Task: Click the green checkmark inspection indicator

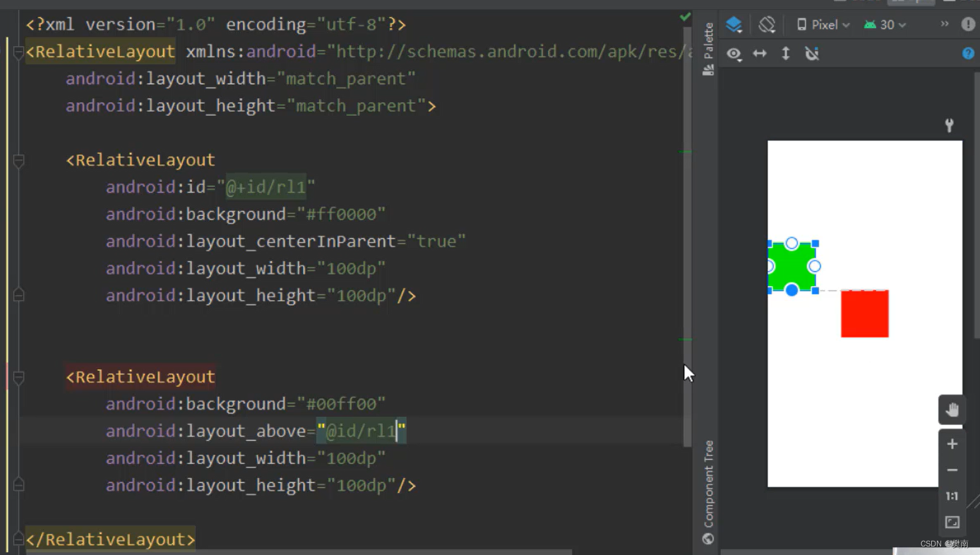Action: click(685, 16)
